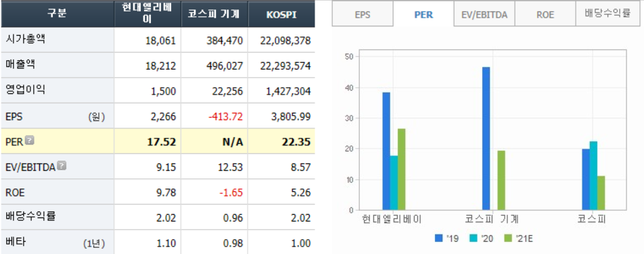Viewport: 644px width, 254px height.
Task: Click ROE value 5.26
Action: pyautogui.click(x=301, y=193)
